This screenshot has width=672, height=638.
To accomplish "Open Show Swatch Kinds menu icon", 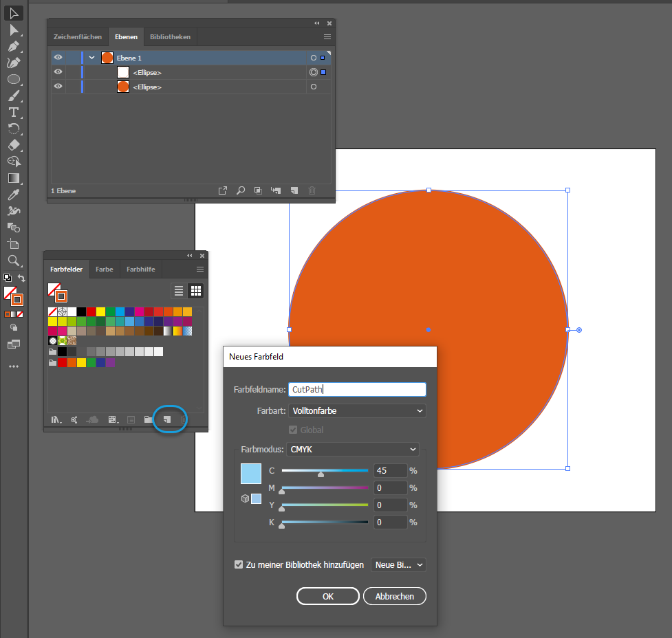I will (113, 419).
